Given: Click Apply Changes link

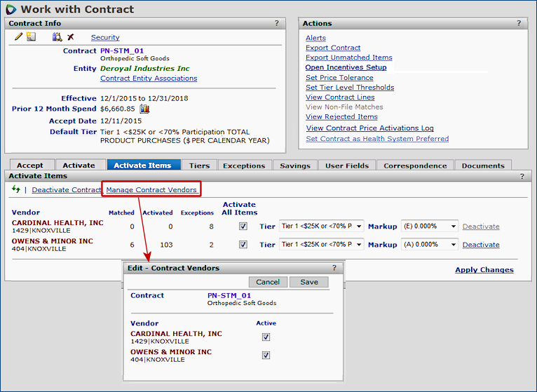Looking at the screenshot, I should tap(484, 270).
